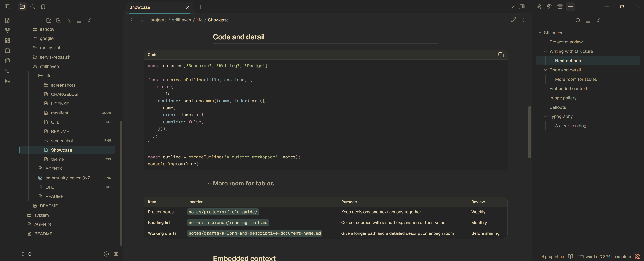Open the daily note calendar icon
644x261 pixels.
click(7, 51)
